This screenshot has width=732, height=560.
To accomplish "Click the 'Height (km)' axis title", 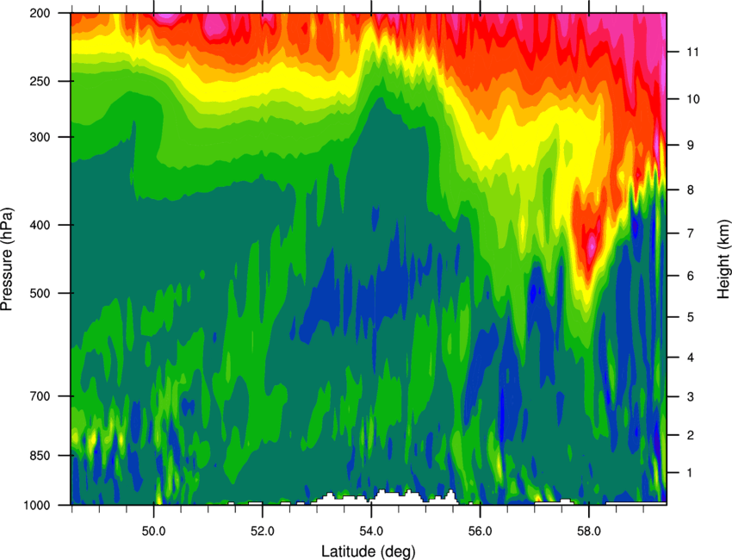I will pyautogui.click(x=723, y=258).
